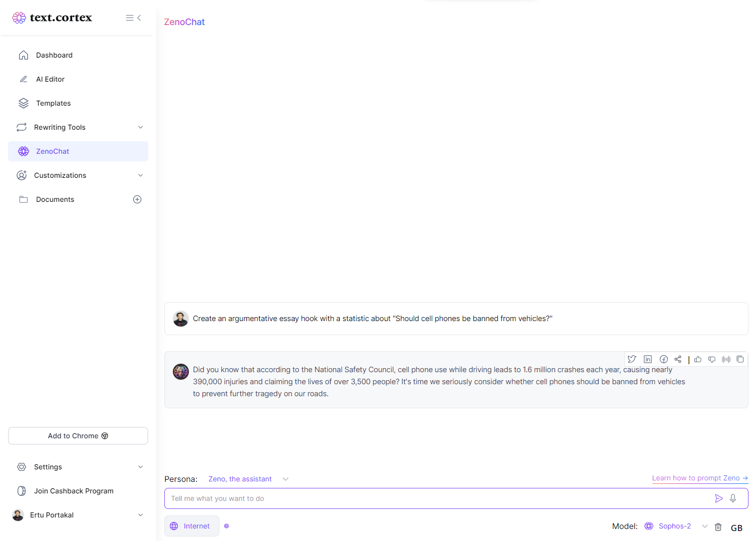Screen dimensions: 756x541
Task: Click the thumbs up icon on response
Action: pos(698,359)
